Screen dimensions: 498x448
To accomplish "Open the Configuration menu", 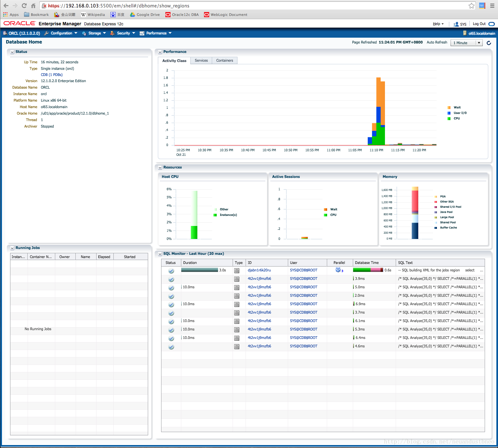I will pos(61,33).
